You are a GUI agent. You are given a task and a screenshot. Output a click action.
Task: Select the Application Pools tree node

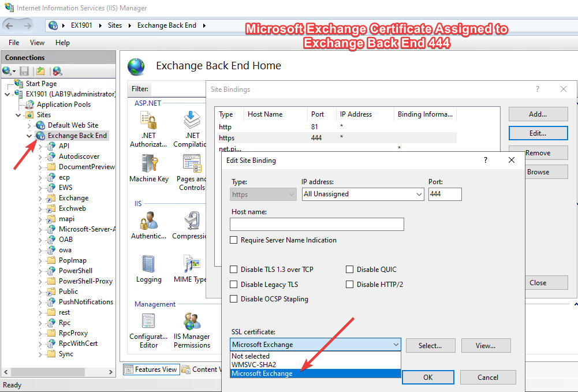(x=64, y=104)
